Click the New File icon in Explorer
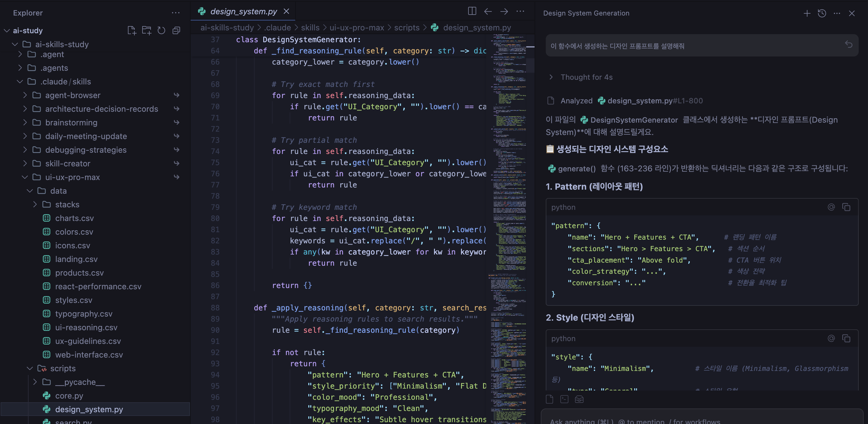The image size is (868, 424). pyautogui.click(x=131, y=31)
